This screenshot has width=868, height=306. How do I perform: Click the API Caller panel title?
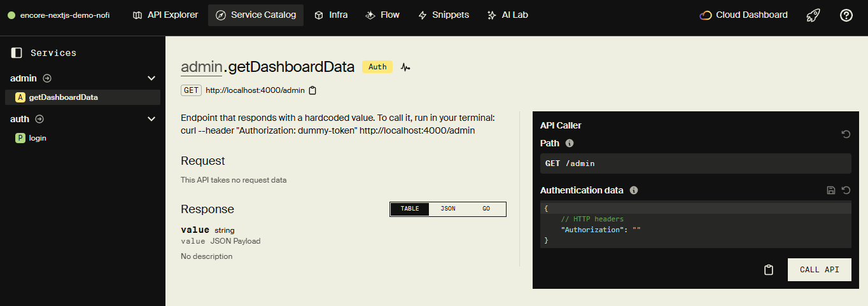click(561, 125)
